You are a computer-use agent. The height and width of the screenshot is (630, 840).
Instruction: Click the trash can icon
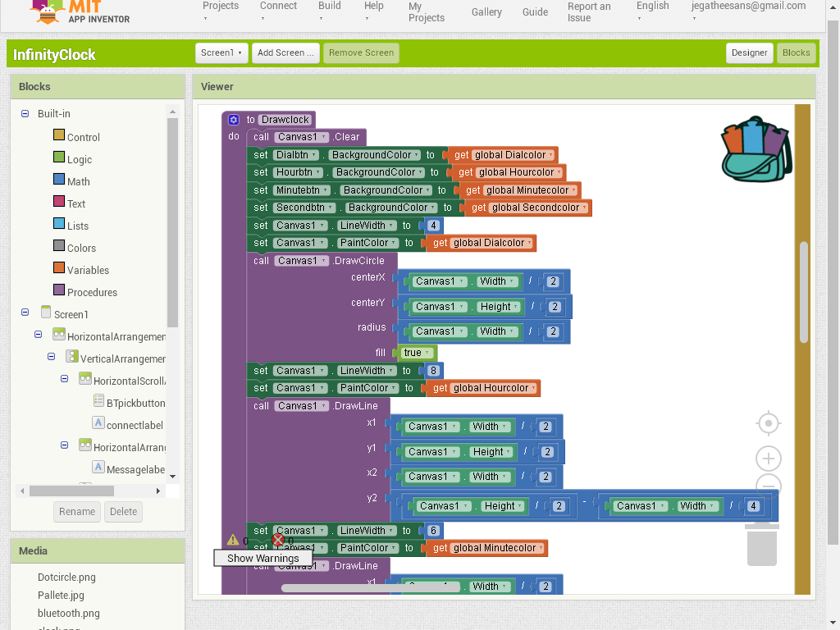[762, 545]
